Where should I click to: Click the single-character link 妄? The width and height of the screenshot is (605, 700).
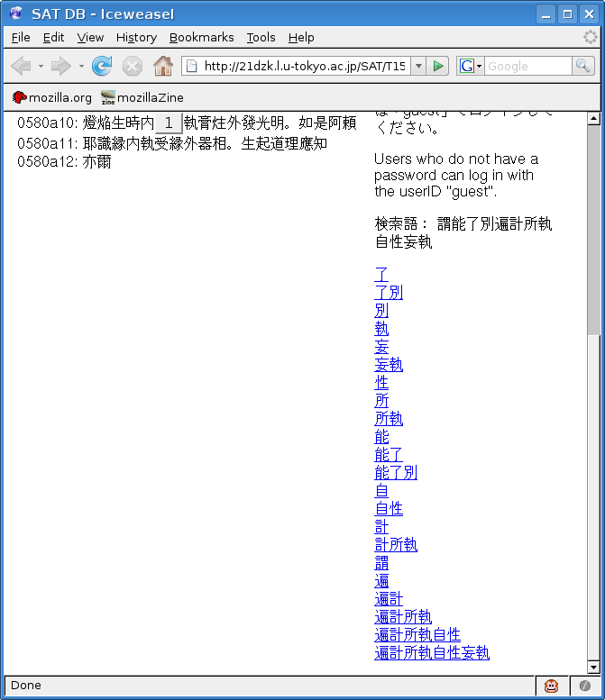pyautogui.click(x=381, y=347)
